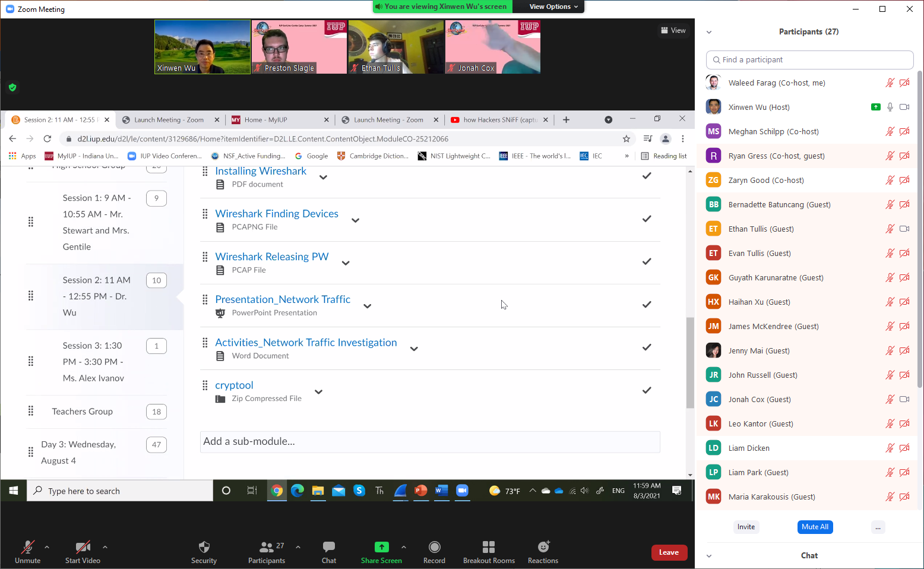The height and width of the screenshot is (569, 924).
Task: Toggle the completion checkmark for Wireshark Releasing PW
Action: [x=647, y=261]
